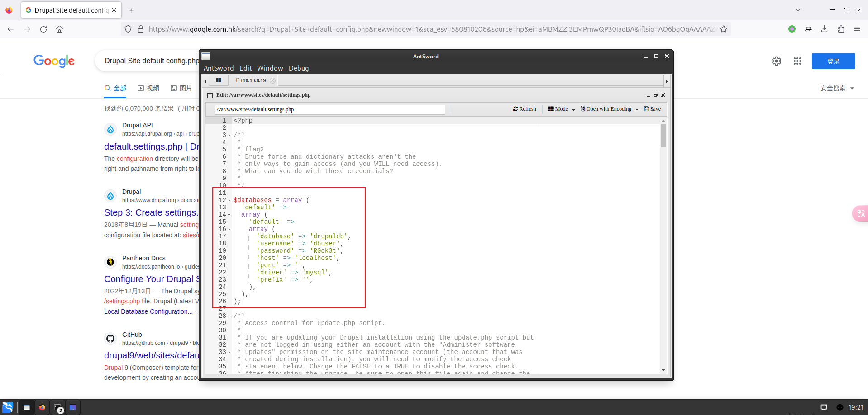868x415 pixels.
Task: List all tabs dropdown in Firefox
Action: pos(798,10)
